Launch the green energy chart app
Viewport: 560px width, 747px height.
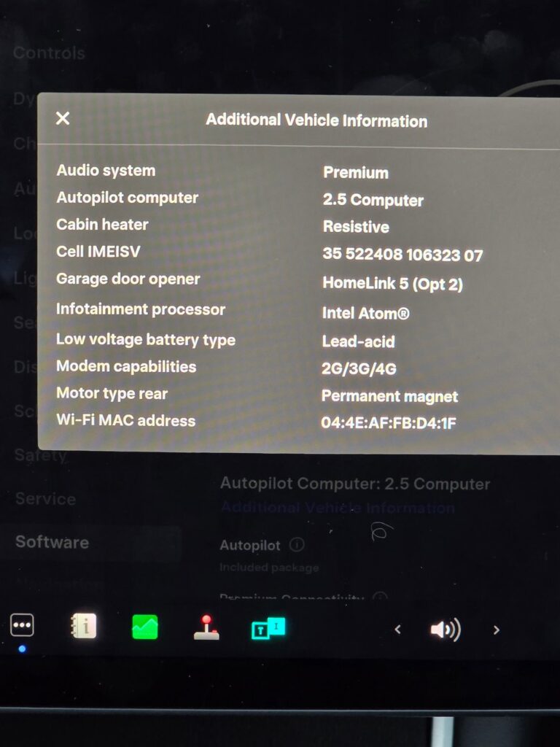[x=145, y=627]
